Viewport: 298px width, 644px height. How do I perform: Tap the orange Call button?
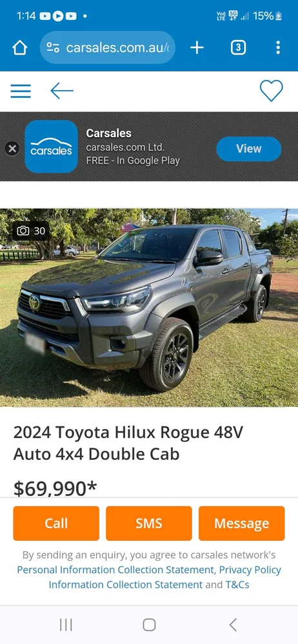click(x=56, y=523)
